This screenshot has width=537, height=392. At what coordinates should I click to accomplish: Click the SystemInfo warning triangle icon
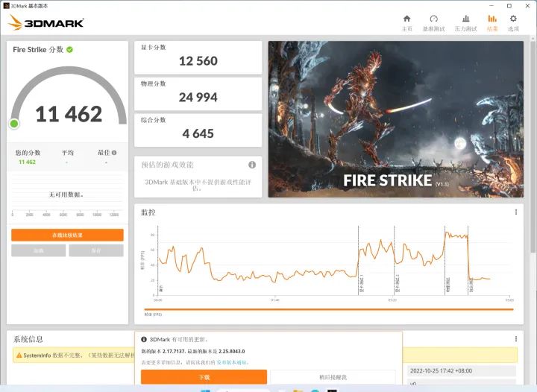19,355
